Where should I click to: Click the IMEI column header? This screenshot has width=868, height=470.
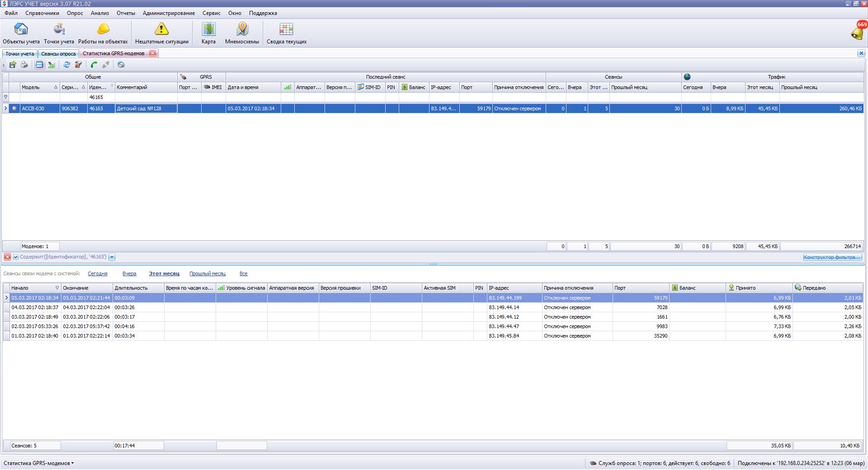tap(213, 87)
